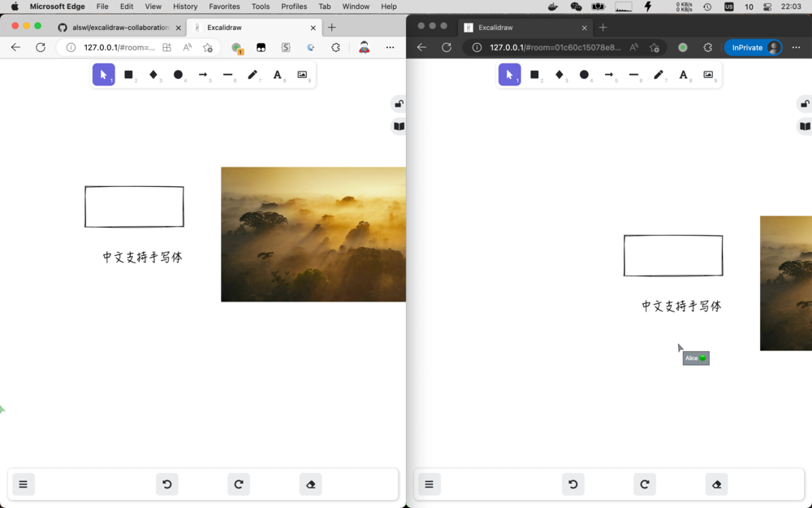Screen dimensions: 812x508
Task: Select the Rectangle tool
Action: [x=130, y=74]
